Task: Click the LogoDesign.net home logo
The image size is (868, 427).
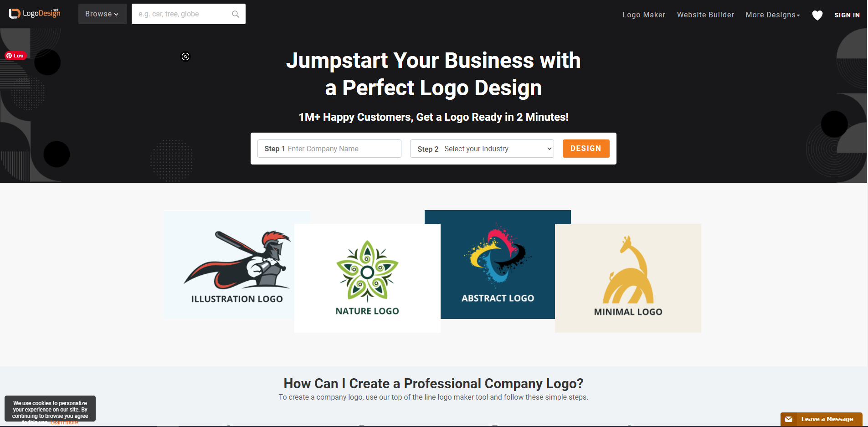Action: 35,14
